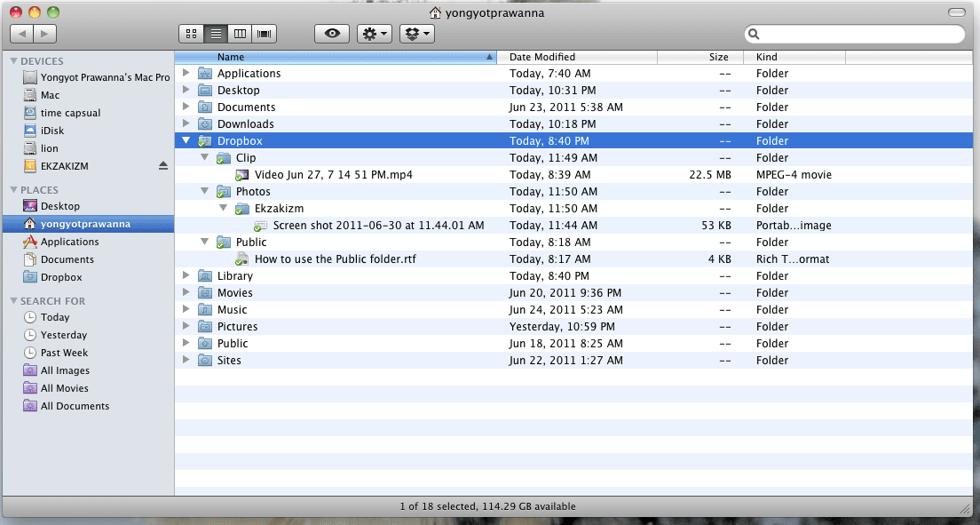
Task: Open Documents in the sidebar
Action: [58, 259]
